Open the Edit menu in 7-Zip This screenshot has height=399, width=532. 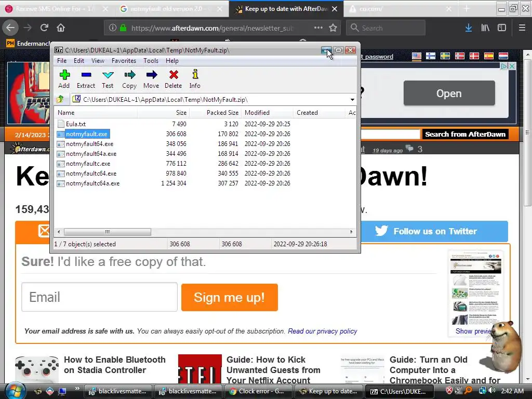pyautogui.click(x=79, y=61)
